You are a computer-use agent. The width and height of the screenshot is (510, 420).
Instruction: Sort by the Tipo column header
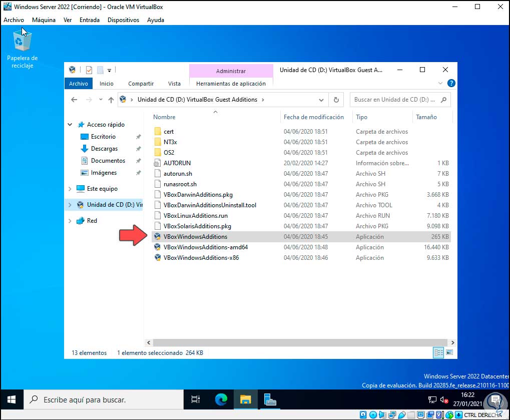[361, 117]
